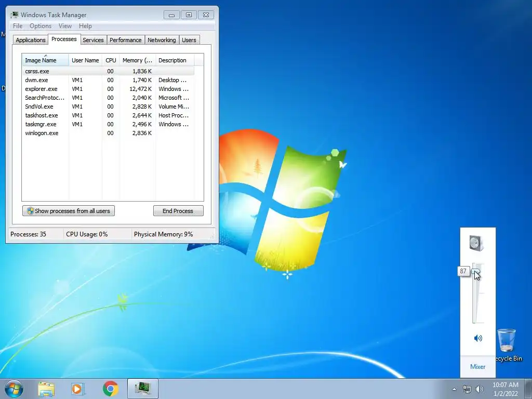Open Google Chrome from the taskbar
The height and width of the screenshot is (399, 532).
(110, 389)
